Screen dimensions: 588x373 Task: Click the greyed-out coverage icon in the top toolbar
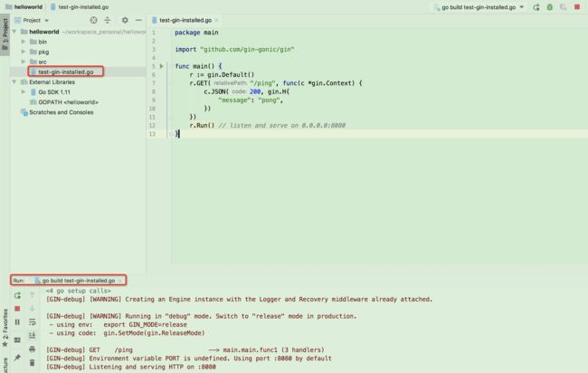click(564, 7)
